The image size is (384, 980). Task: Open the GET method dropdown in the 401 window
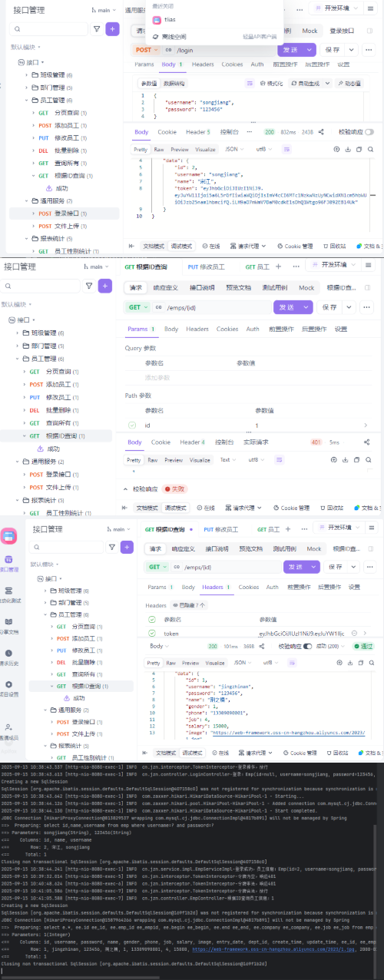[138, 307]
